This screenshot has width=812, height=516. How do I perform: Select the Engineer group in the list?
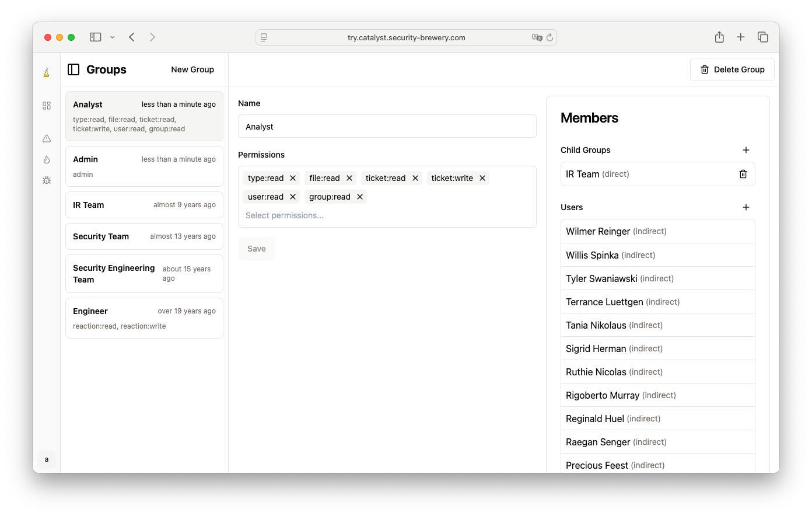(x=144, y=318)
